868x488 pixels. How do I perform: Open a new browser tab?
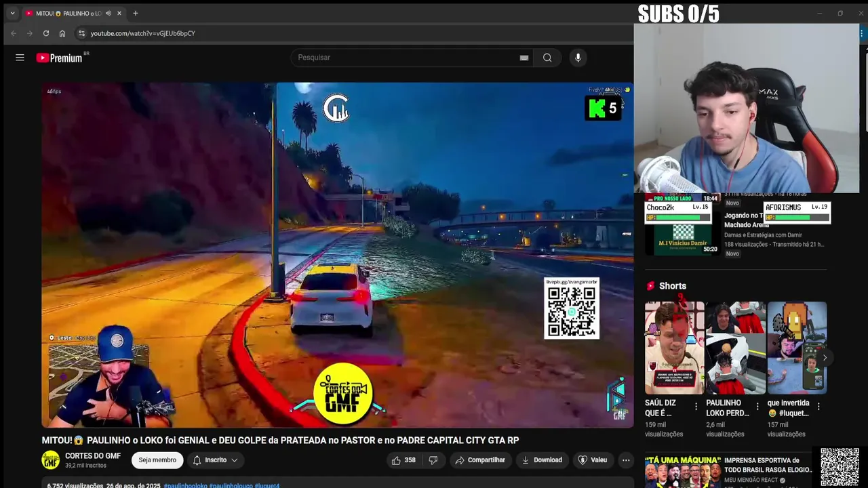136,13
